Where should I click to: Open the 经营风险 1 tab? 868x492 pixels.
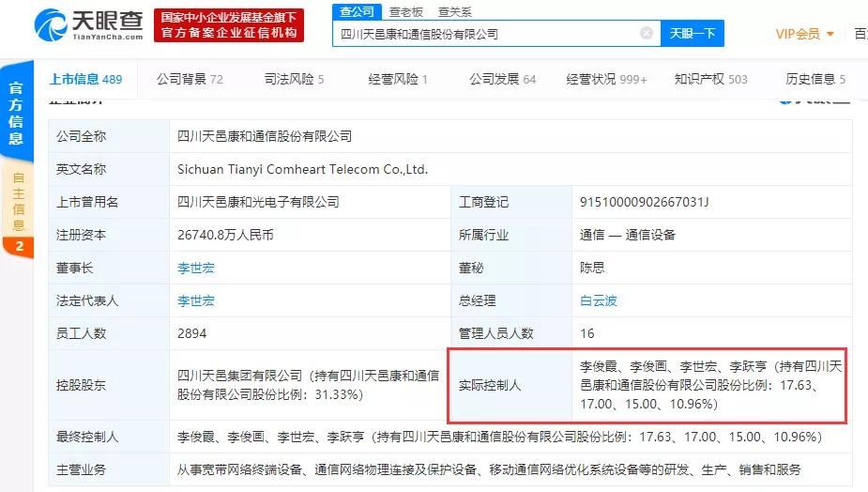click(x=398, y=79)
